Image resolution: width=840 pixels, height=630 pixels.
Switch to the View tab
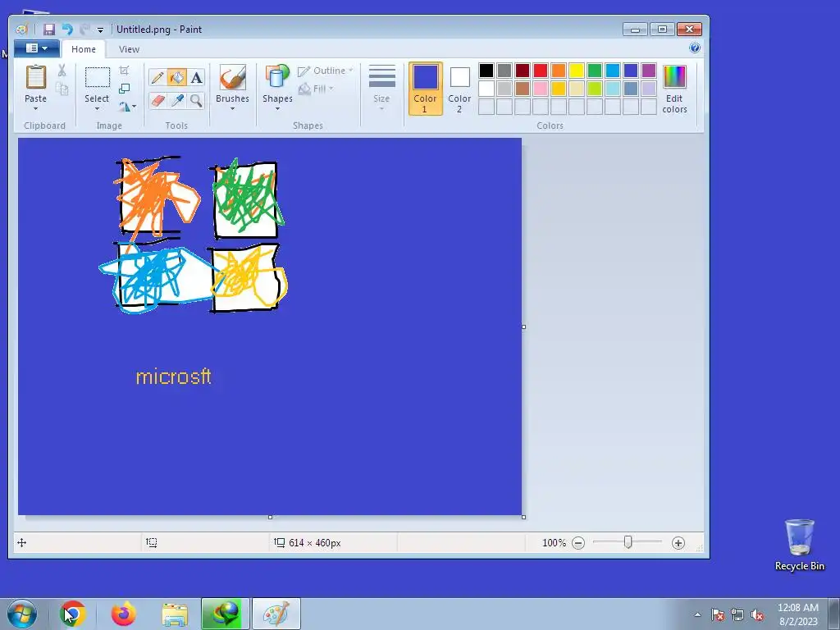click(129, 49)
